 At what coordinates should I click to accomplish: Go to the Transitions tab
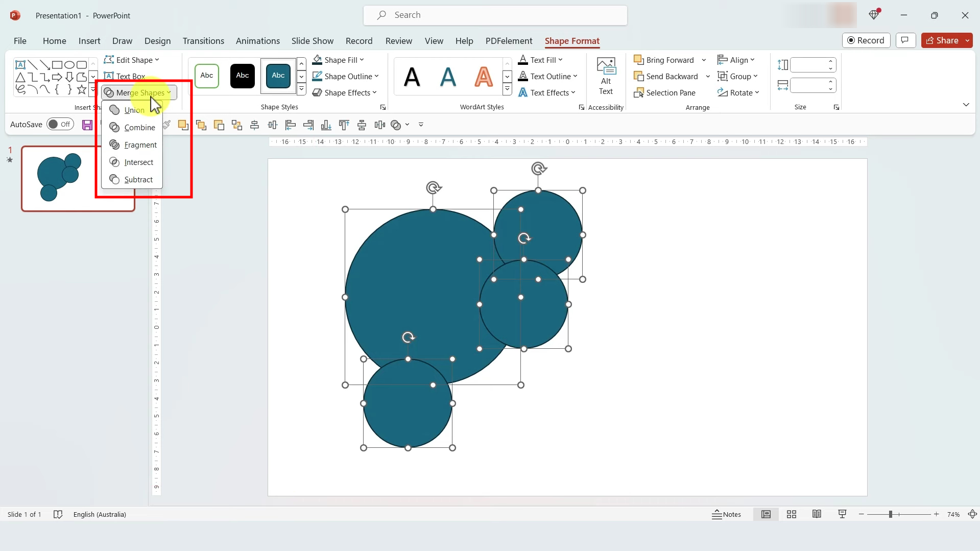[203, 41]
